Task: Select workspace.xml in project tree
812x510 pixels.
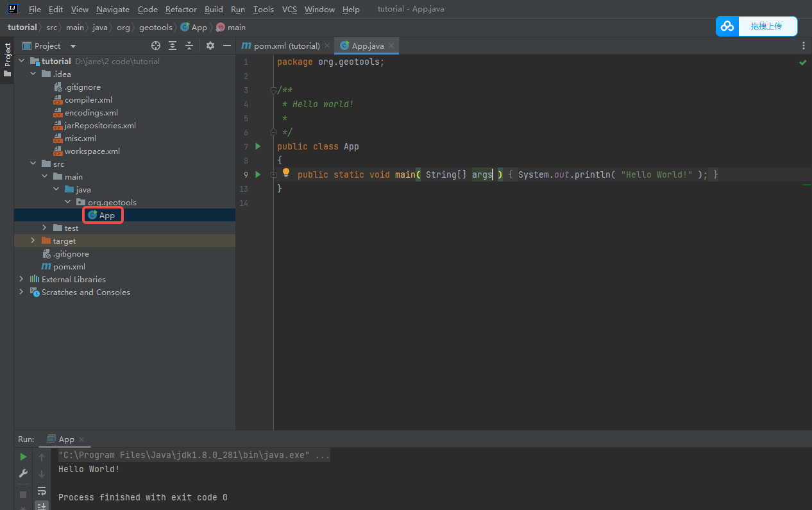Action: pos(92,151)
